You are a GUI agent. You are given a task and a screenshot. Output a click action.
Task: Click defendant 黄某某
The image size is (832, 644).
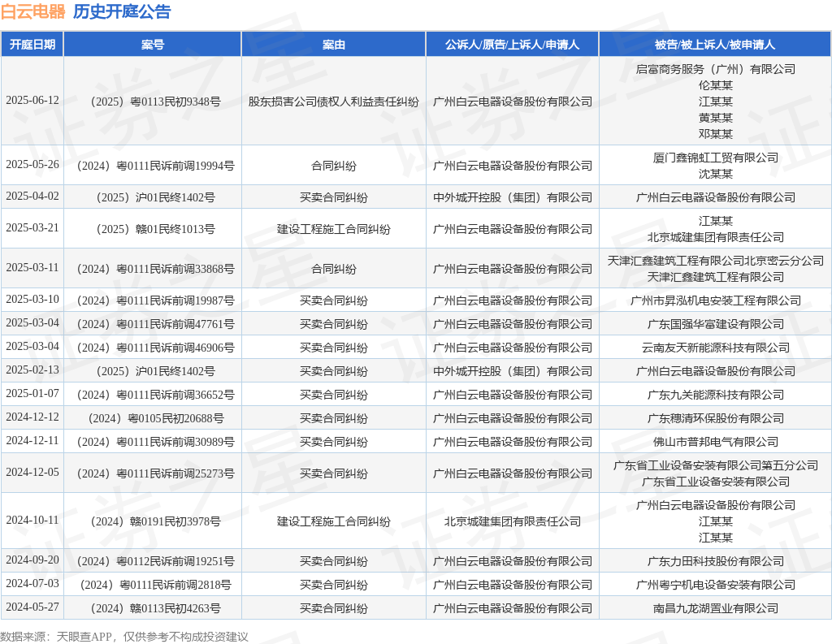point(715,118)
